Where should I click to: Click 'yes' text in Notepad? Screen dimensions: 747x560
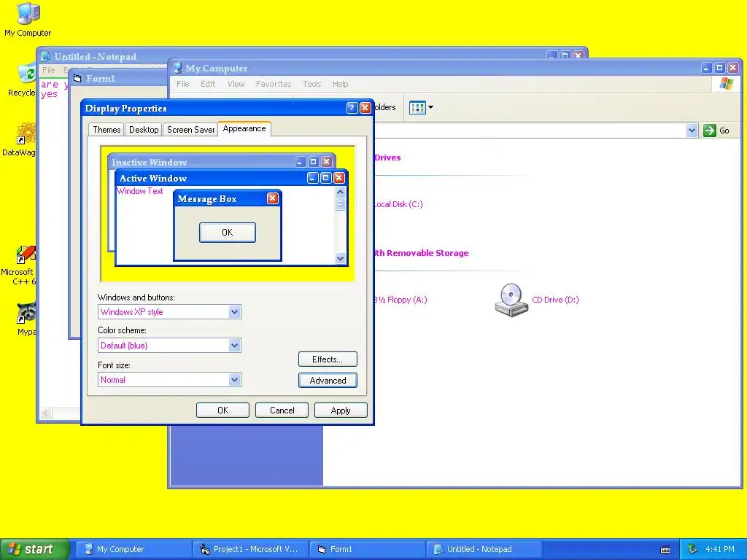point(49,94)
